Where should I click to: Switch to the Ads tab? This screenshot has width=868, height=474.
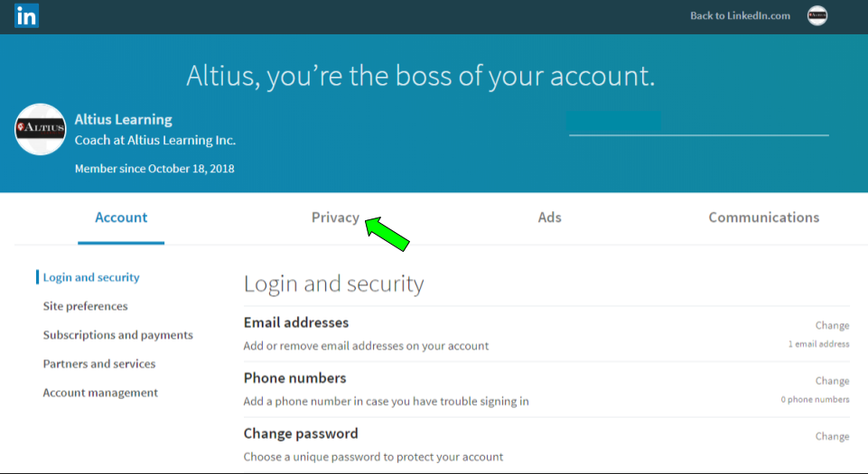click(x=549, y=218)
